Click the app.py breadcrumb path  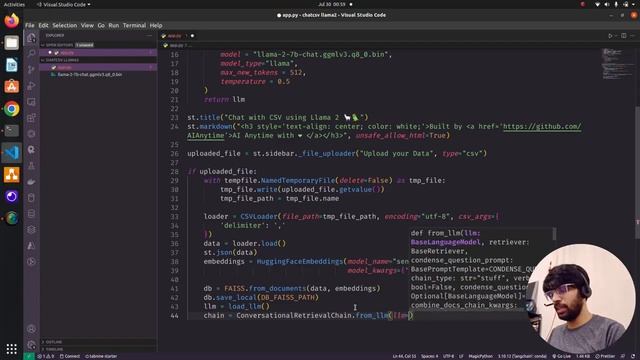click(x=176, y=45)
